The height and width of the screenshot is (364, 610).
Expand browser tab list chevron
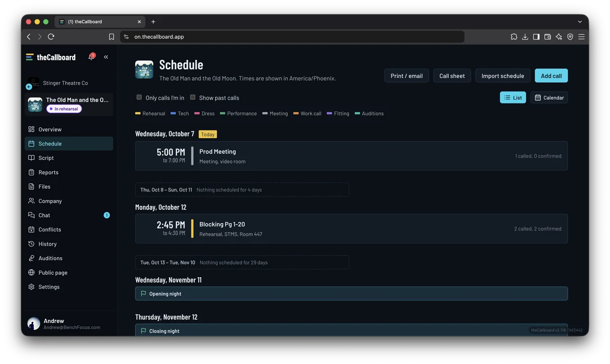579,22
